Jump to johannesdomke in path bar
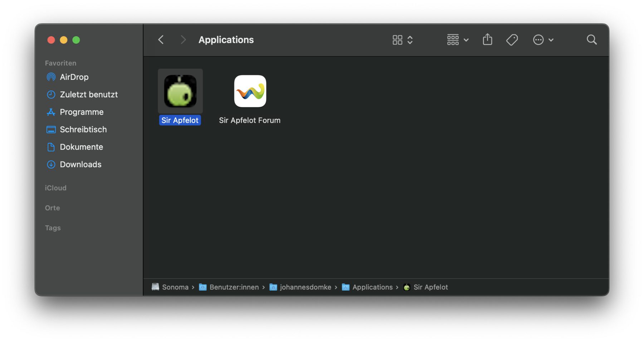The height and width of the screenshot is (342, 644). click(305, 287)
